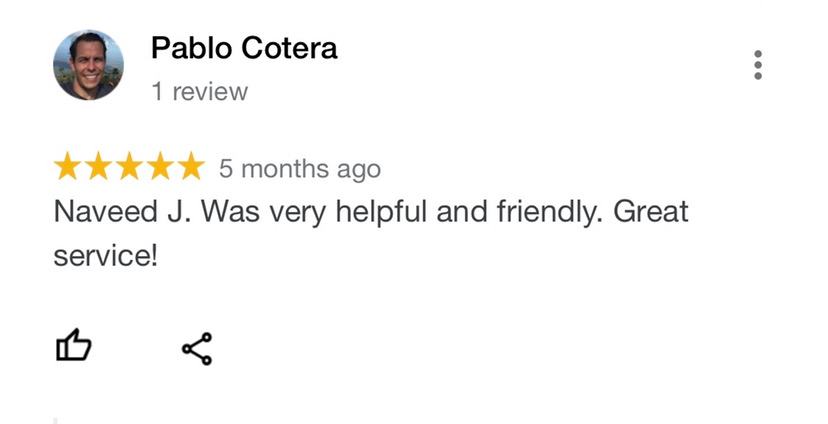Click Pablo Cotera's profile photo
Viewport: 828px width, 424px height.
88,65
